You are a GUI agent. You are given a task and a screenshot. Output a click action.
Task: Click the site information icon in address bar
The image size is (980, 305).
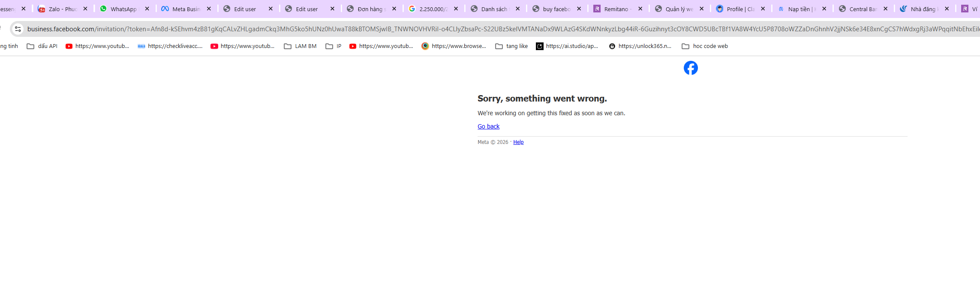(x=18, y=29)
